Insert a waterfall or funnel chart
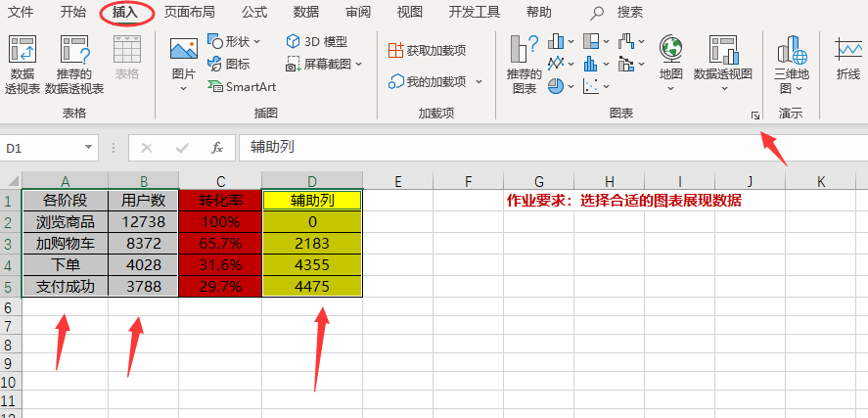 click(626, 41)
